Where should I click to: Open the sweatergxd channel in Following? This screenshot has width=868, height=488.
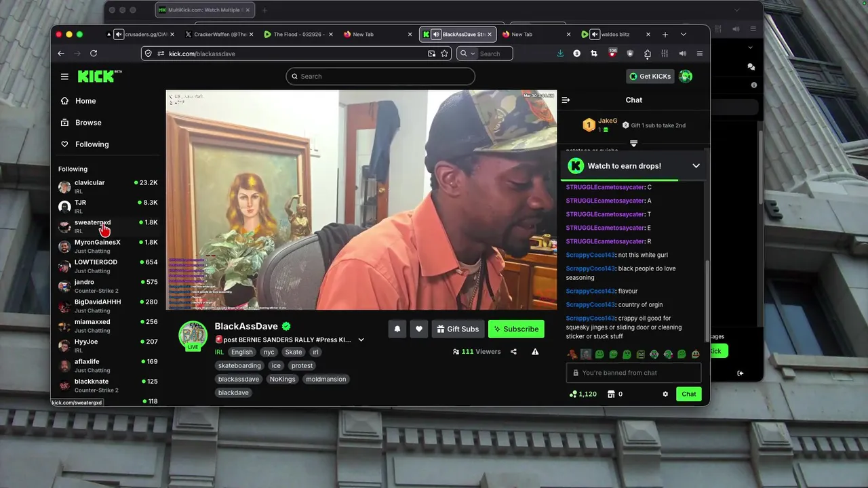click(x=108, y=226)
